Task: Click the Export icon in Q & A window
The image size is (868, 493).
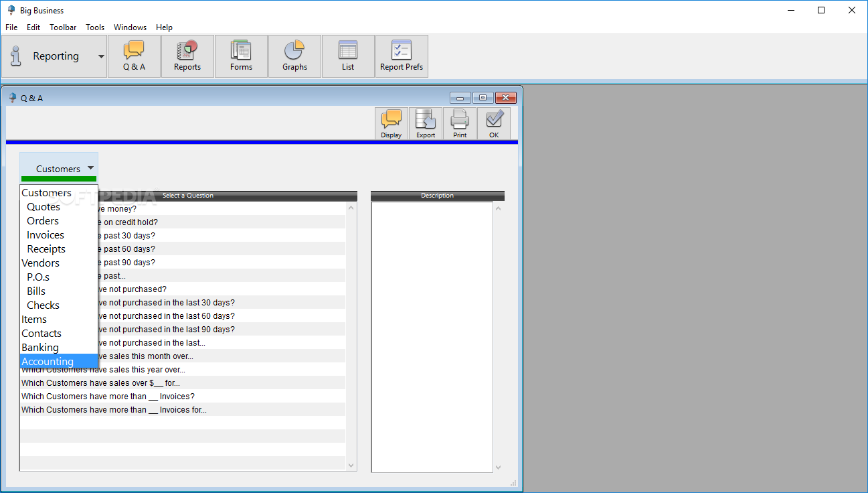Action: point(426,123)
